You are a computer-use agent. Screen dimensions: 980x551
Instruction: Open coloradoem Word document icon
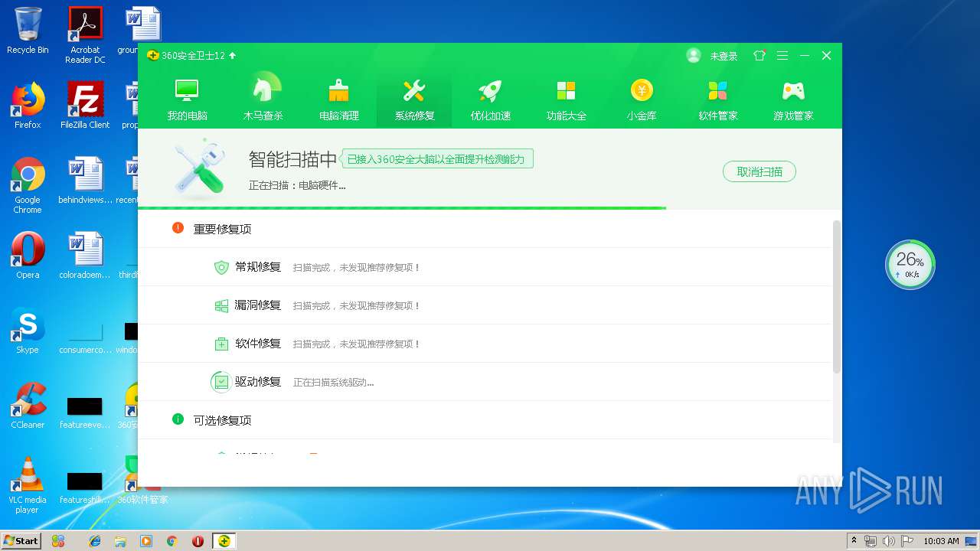pos(85,256)
